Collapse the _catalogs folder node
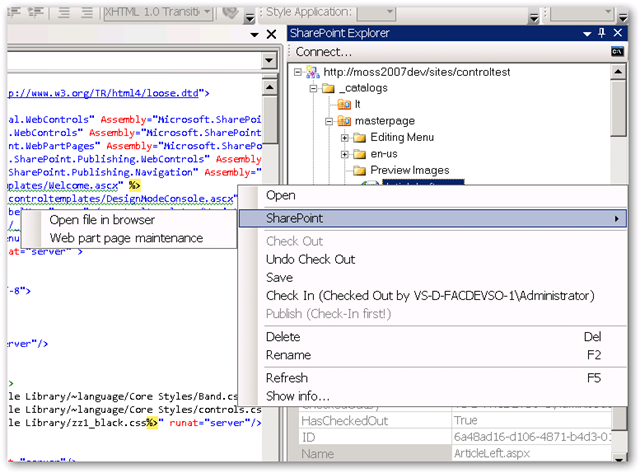Viewport: 640px width, 473px height. [x=313, y=88]
